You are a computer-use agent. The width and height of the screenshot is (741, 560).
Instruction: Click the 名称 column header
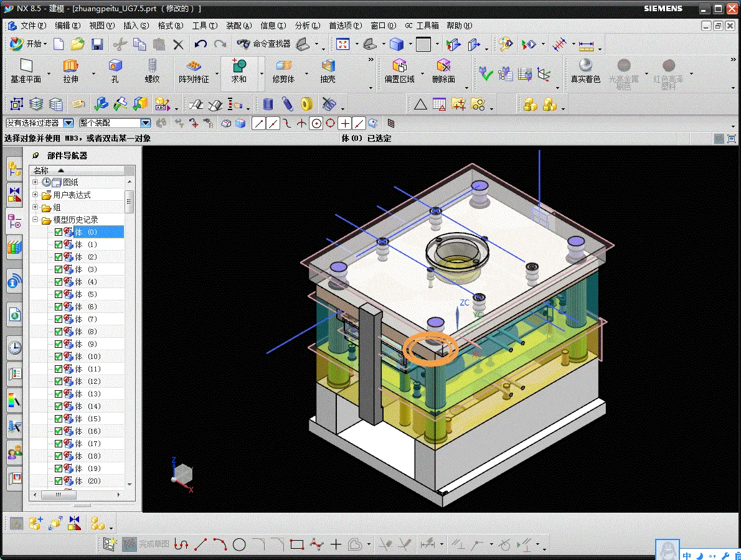[77, 170]
